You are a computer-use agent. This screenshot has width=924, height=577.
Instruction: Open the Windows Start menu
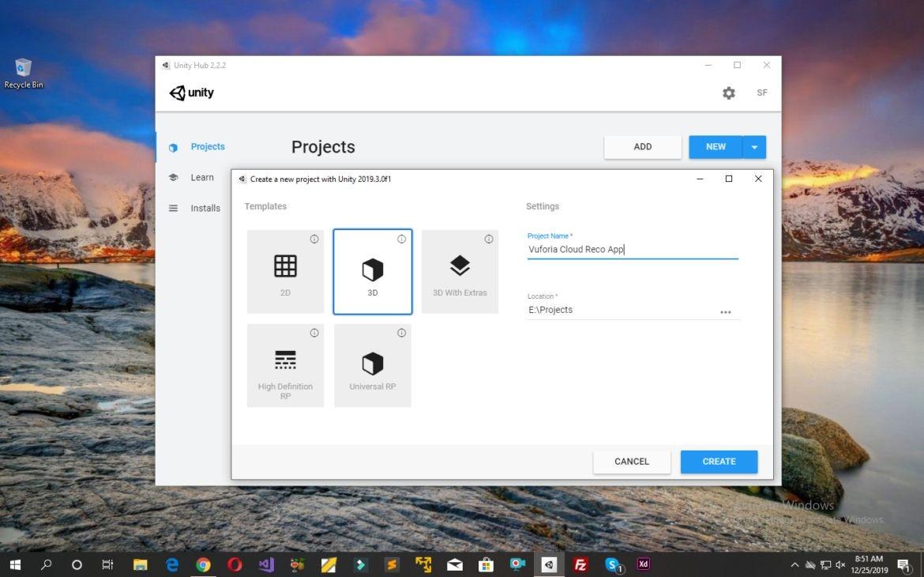coord(15,564)
